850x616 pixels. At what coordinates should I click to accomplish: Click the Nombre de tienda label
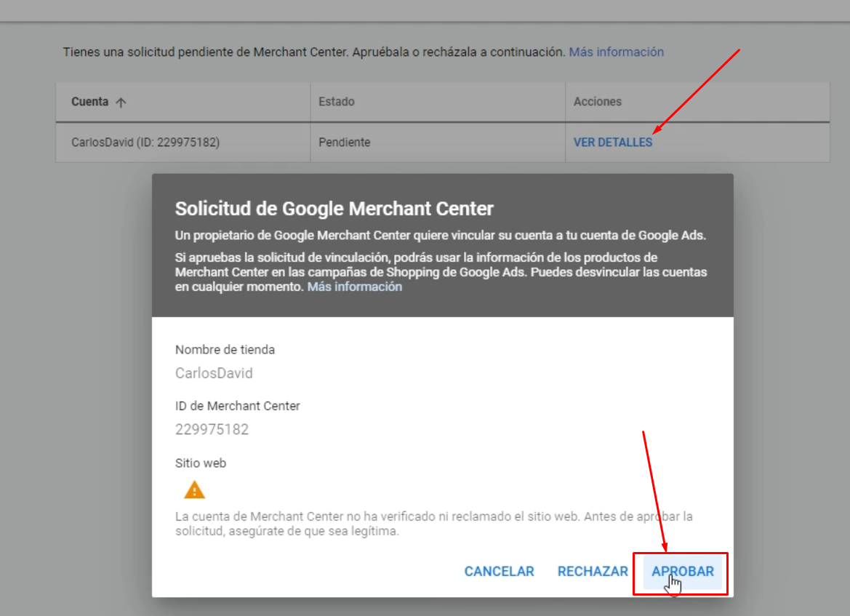click(x=225, y=350)
